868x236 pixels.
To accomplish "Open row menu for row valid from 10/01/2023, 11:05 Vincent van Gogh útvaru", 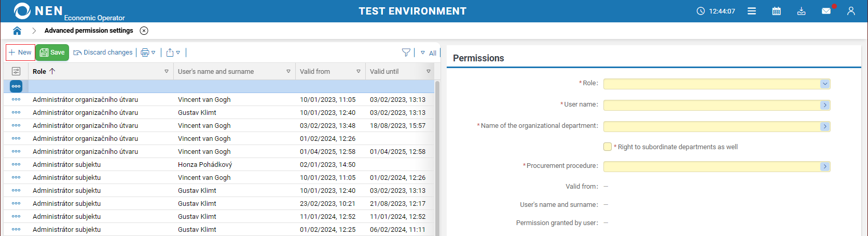I will (16, 99).
